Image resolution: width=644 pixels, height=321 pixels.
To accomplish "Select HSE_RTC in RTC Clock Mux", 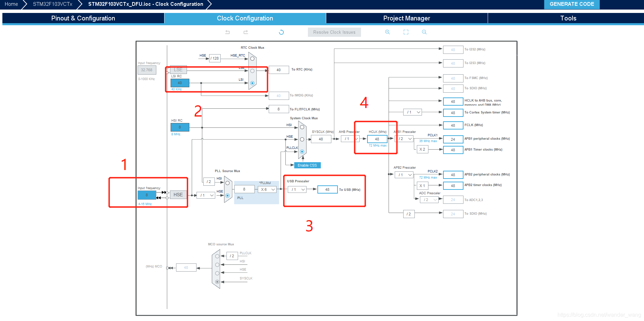I will pyautogui.click(x=252, y=59).
